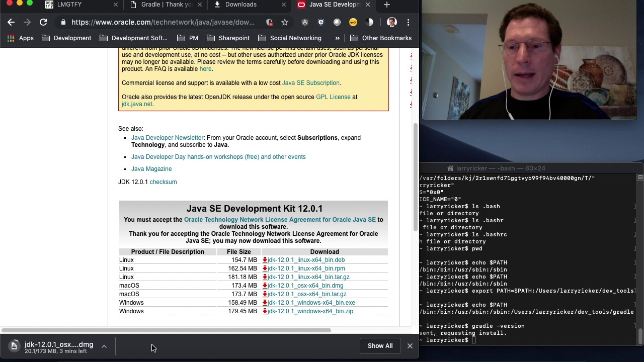Click the presenter webcam video thumbnail
Image resolution: width=644 pixels, height=362 pixels.
(529, 60)
